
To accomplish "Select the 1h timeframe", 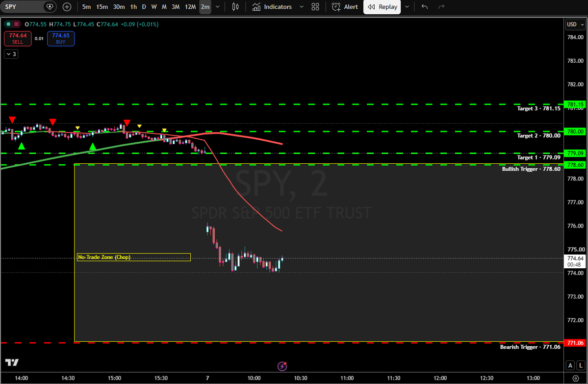I will click(133, 7).
